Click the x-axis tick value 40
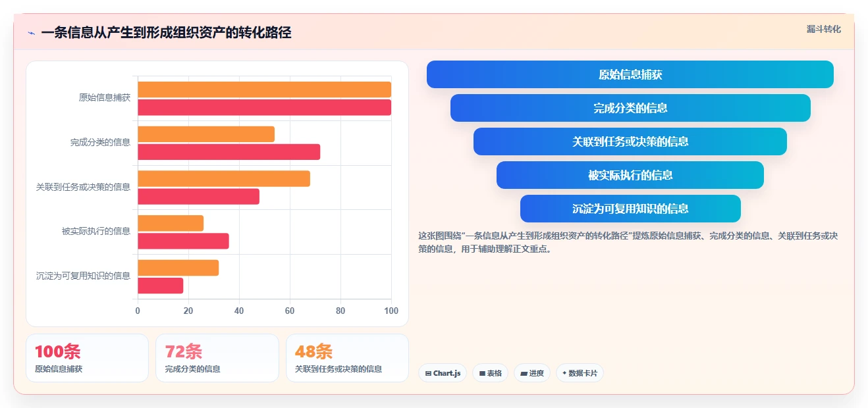The width and height of the screenshot is (868, 408). pyautogui.click(x=239, y=311)
